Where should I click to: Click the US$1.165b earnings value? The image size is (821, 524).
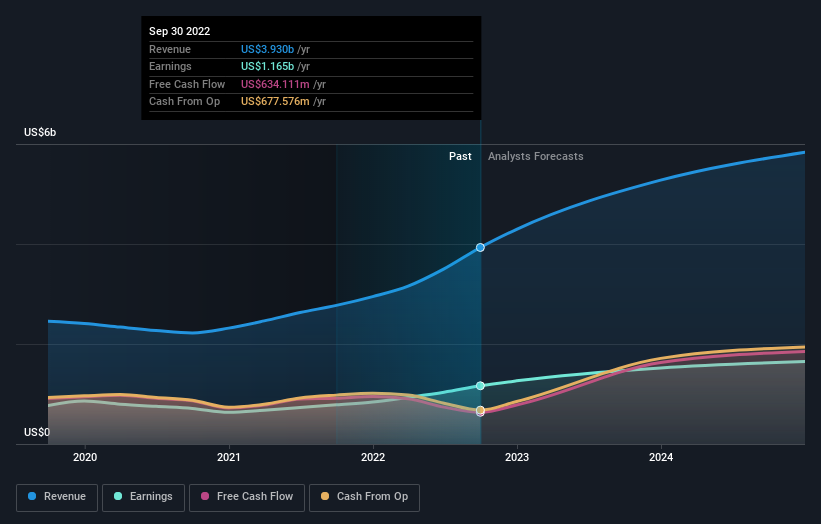click(267, 66)
